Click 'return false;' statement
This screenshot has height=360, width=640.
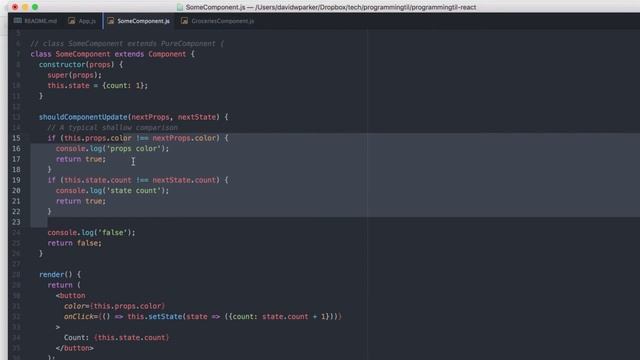[74, 243]
